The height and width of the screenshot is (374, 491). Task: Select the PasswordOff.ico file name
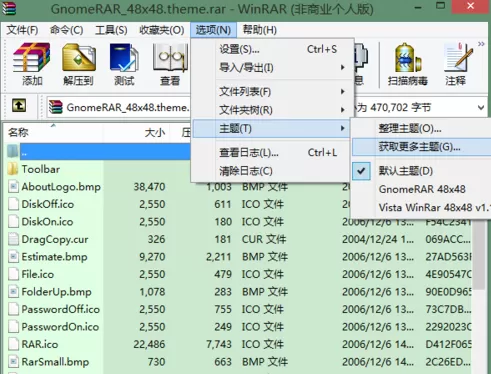(60, 309)
